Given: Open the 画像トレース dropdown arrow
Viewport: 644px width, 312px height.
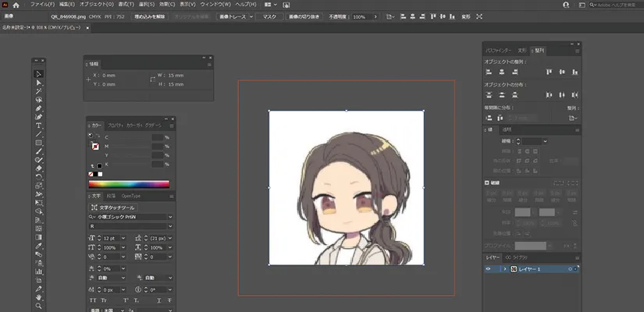Looking at the screenshot, I should coord(250,16).
